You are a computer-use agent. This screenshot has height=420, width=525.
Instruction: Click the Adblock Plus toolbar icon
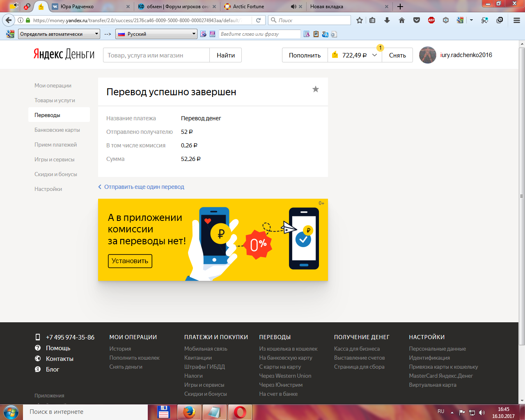click(x=431, y=20)
